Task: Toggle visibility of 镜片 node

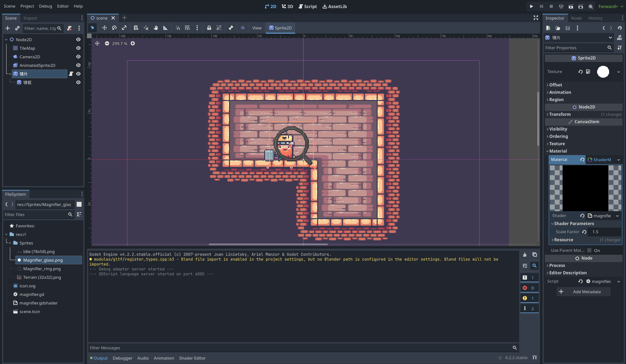Action: tap(78, 74)
